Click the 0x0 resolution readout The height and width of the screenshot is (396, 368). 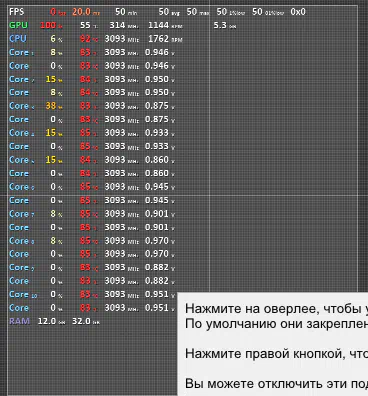(x=298, y=12)
